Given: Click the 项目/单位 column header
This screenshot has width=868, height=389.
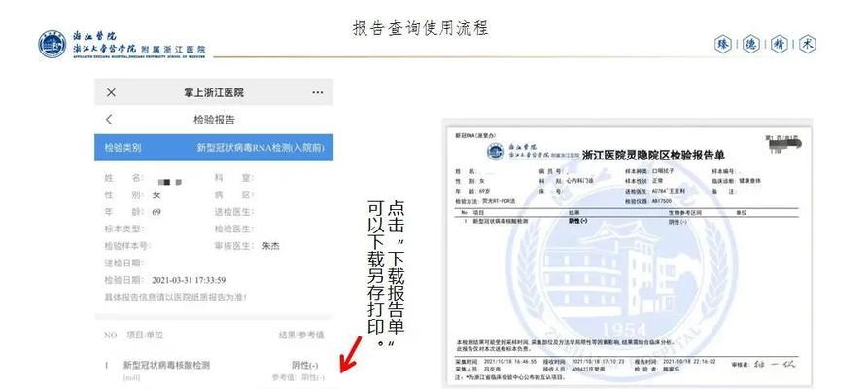Looking at the screenshot, I should [x=145, y=335].
